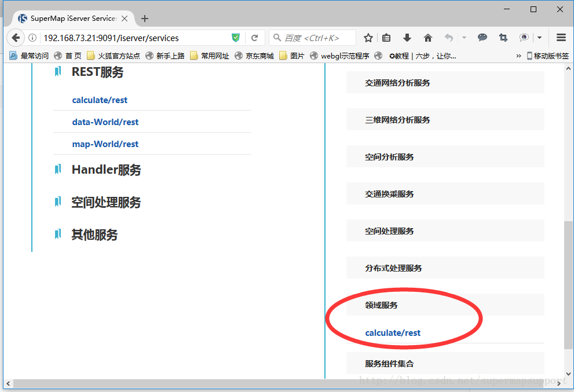Click the Baidu search box
This screenshot has height=392, width=574.
pyautogui.click(x=312, y=38)
